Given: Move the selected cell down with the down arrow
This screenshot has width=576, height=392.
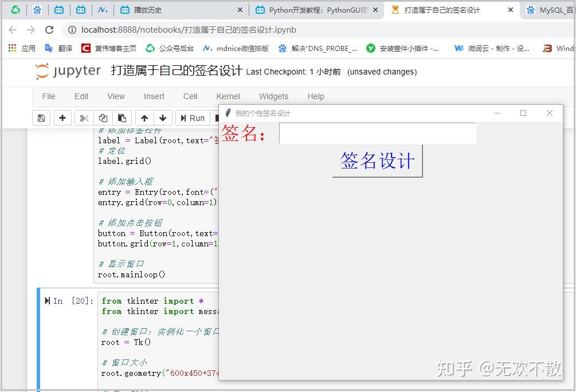Looking at the screenshot, I should [162, 117].
